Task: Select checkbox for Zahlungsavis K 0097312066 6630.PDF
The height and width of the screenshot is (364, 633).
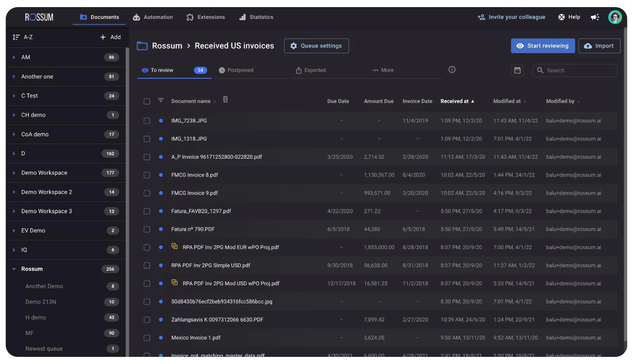Action: tap(147, 320)
